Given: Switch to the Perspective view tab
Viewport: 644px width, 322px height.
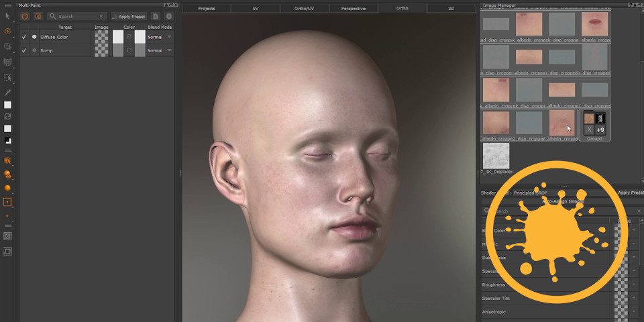Looking at the screenshot, I should click(x=353, y=9).
